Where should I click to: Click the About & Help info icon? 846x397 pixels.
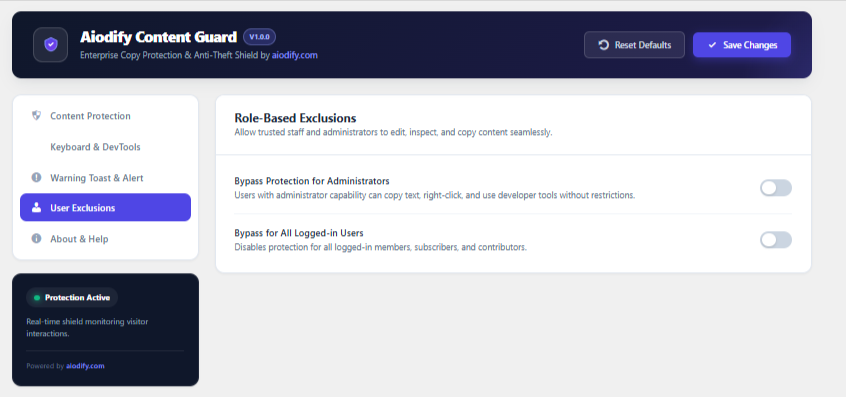[x=36, y=238]
